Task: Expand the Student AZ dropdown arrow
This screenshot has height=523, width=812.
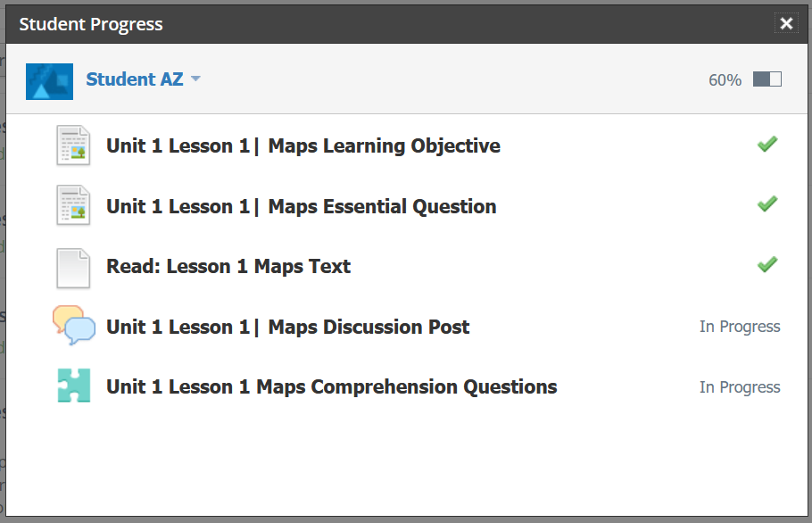Action: point(195,79)
